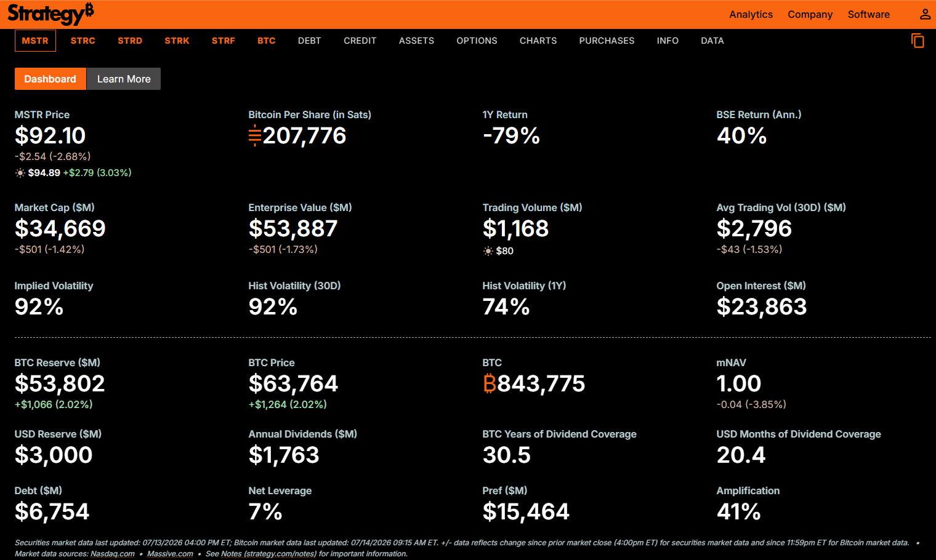Open the Company menu

point(810,14)
